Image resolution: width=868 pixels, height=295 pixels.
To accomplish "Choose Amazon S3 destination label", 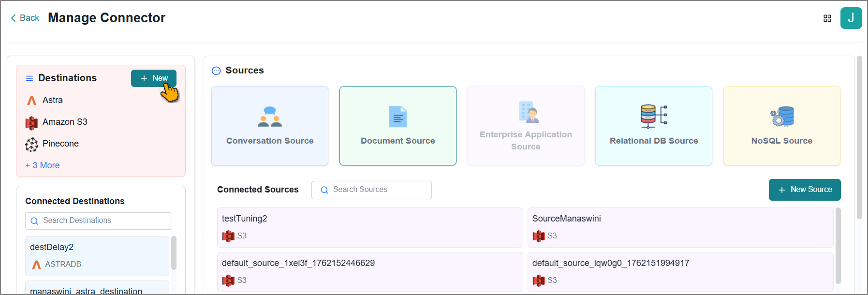I will (65, 122).
